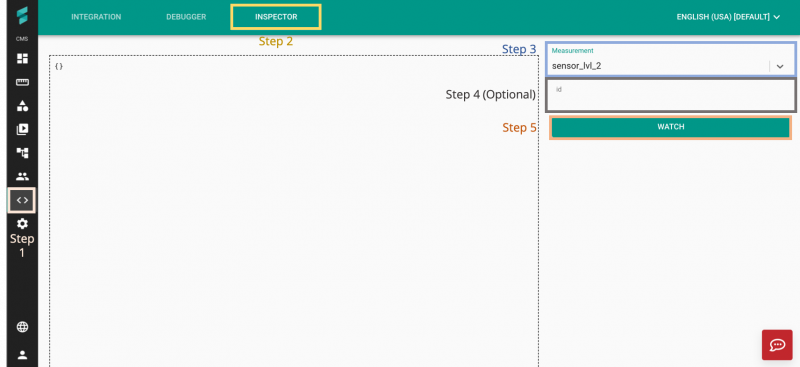Click the globe language icon
The width and height of the screenshot is (800, 367).
click(22, 327)
